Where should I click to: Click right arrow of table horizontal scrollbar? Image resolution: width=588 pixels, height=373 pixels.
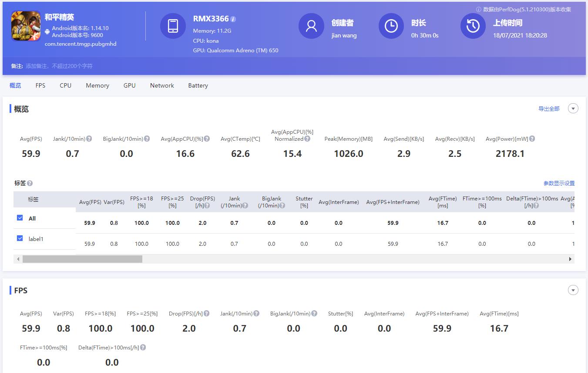pyautogui.click(x=570, y=259)
